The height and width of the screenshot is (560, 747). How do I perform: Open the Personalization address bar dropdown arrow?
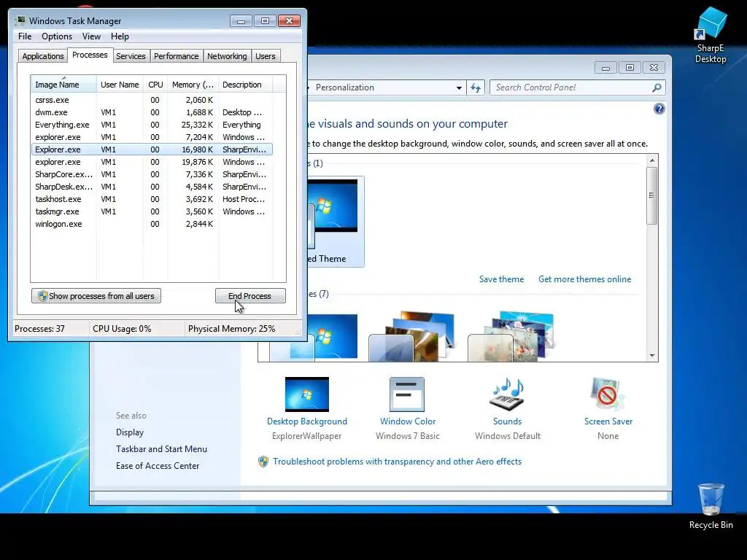click(459, 87)
